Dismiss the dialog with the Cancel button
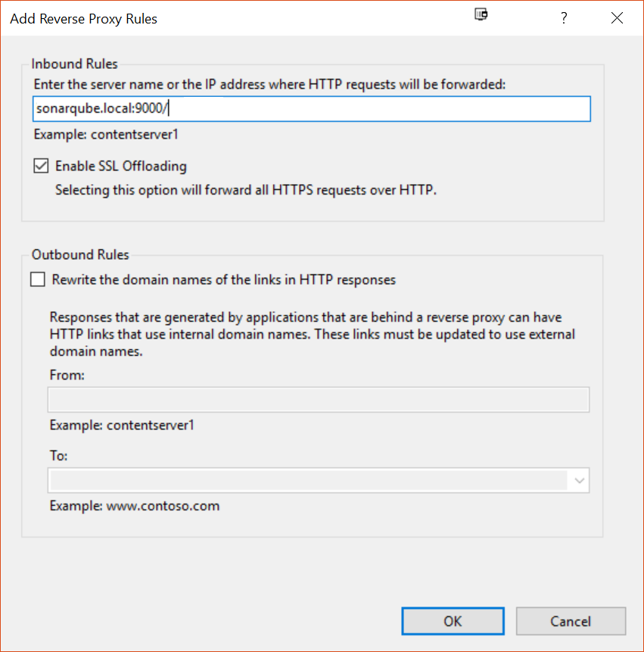644x652 pixels. [571, 621]
